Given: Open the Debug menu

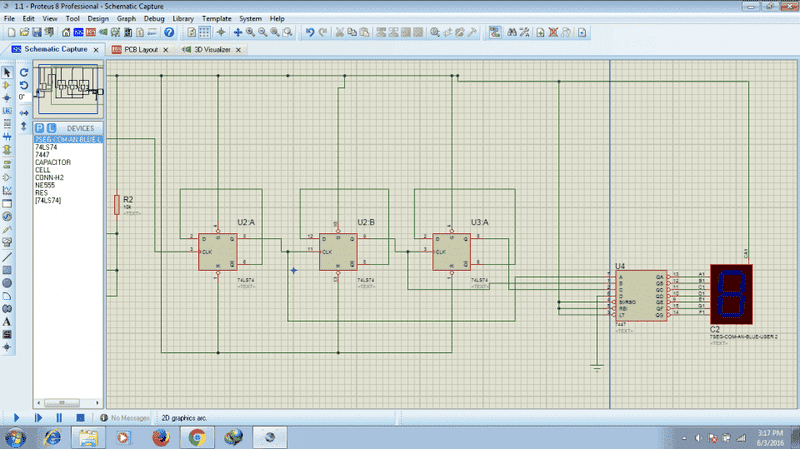Looking at the screenshot, I should point(154,18).
